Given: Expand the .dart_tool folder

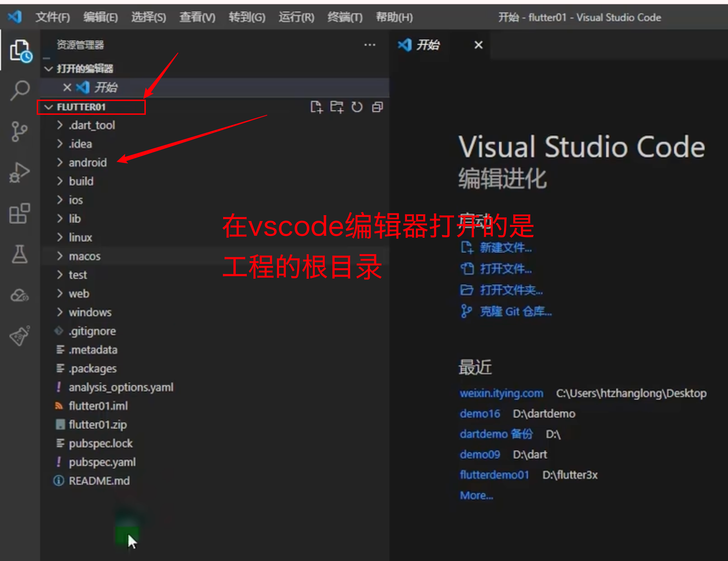Looking at the screenshot, I should pyautogui.click(x=59, y=125).
